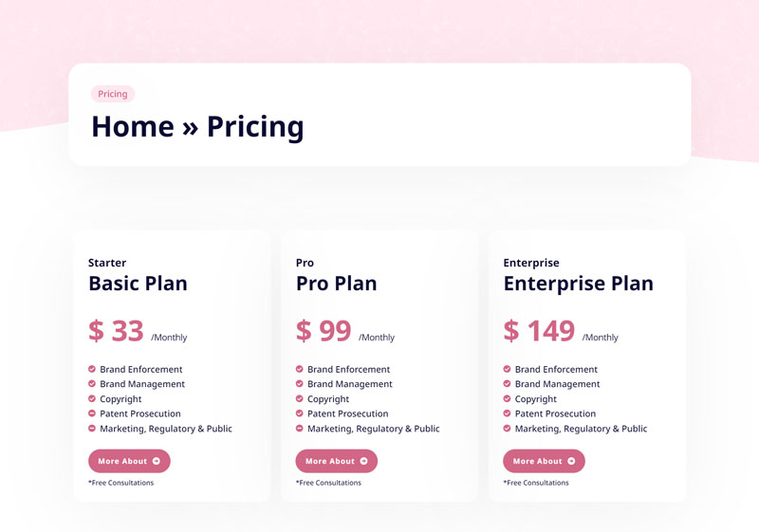The image size is (759, 532).
Task: Click the $ 149 monthly price
Action: (x=539, y=331)
